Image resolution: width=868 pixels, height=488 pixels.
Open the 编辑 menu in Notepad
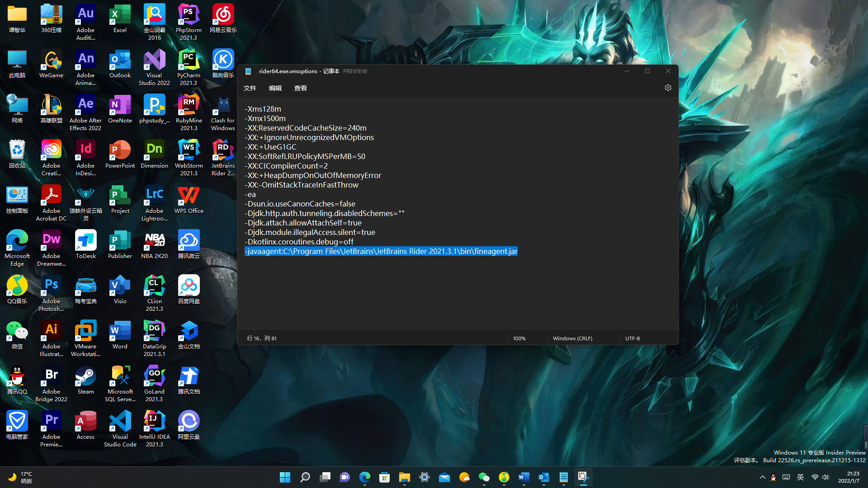pos(275,88)
